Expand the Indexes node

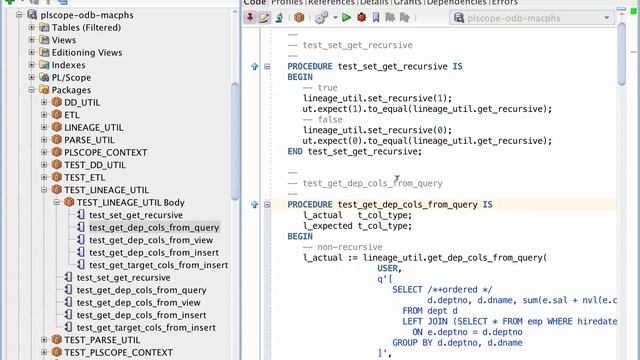coord(31,64)
